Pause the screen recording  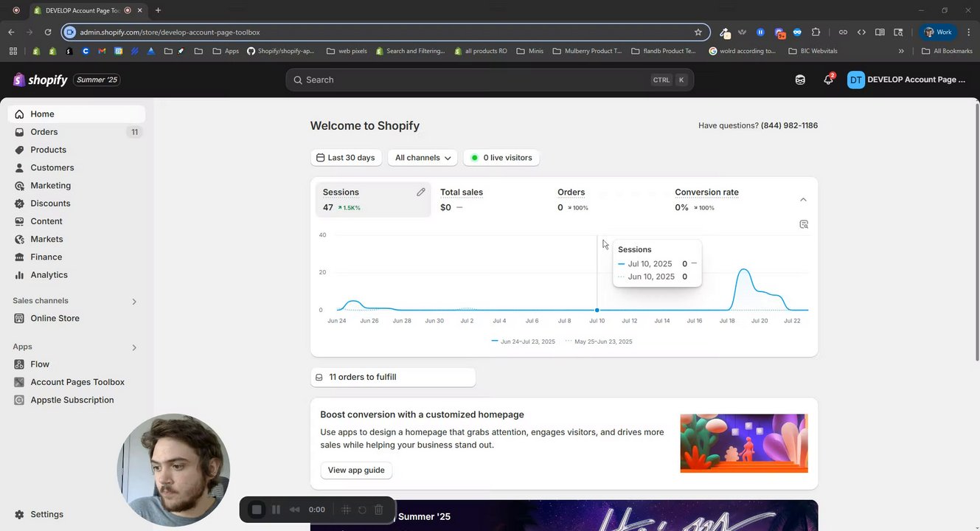pyautogui.click(x=276, y=510)
